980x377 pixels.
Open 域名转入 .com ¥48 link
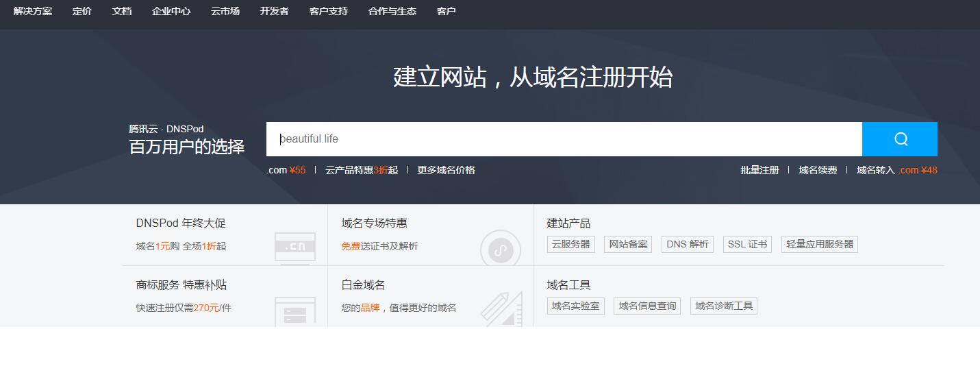pos(897,170)
